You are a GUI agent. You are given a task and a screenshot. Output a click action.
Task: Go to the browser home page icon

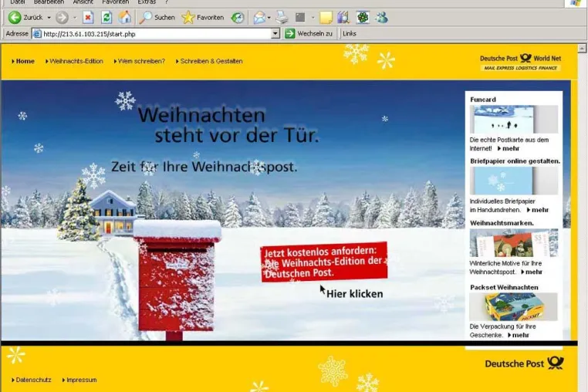(125, 17)
